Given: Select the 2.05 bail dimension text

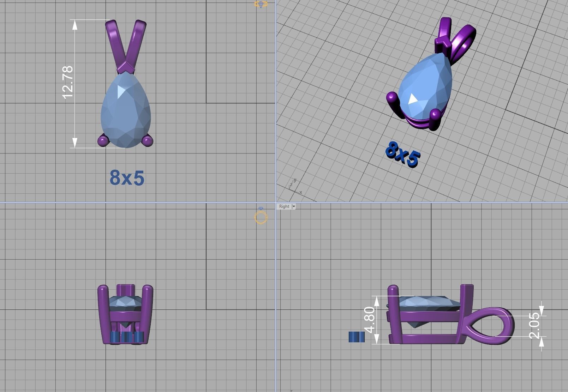Looking at the screenshot, I should [534, 325].
